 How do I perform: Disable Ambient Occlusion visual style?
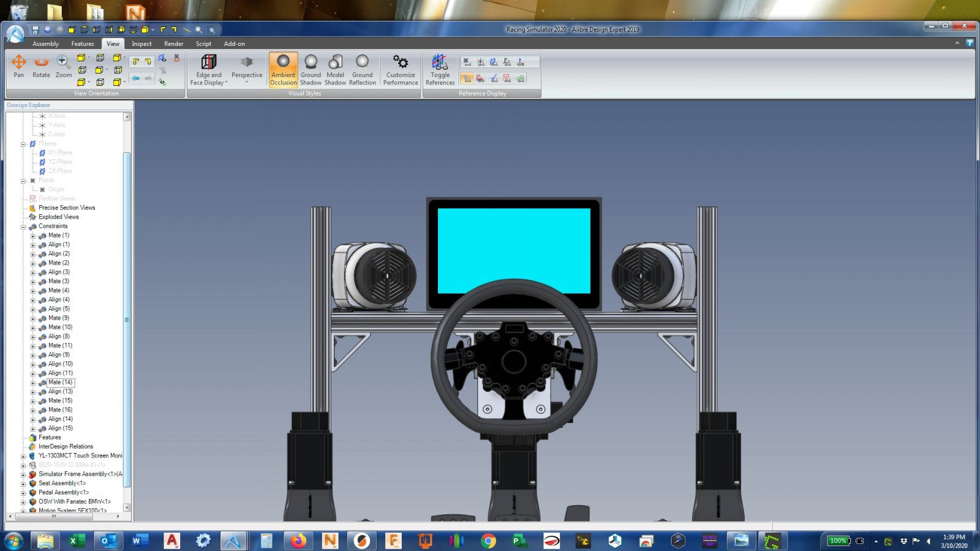pyautogui.click(x=283, y=69)
